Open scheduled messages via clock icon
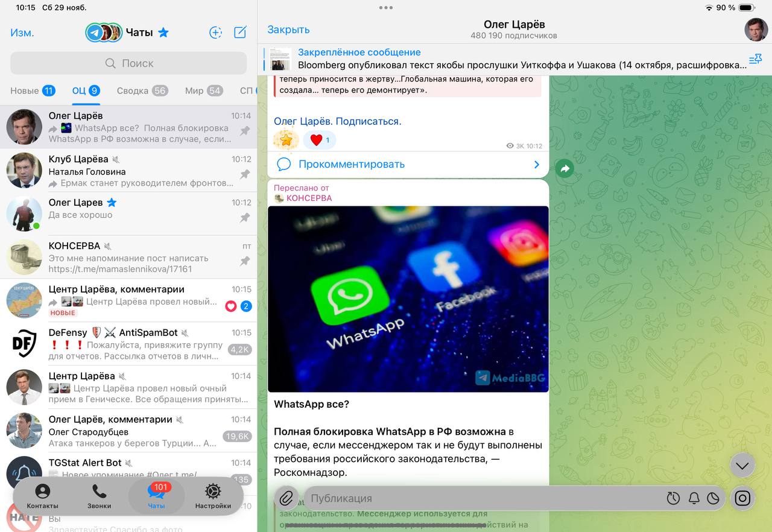 pos(673,498)
